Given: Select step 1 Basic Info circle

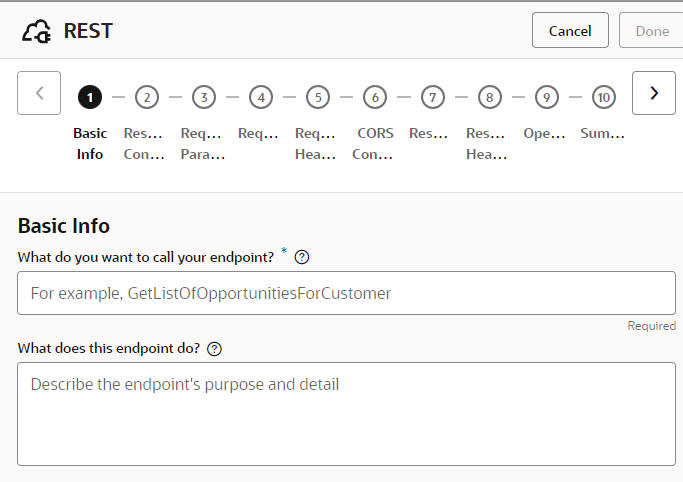Looking at the screenshot, I should (90, 97).
